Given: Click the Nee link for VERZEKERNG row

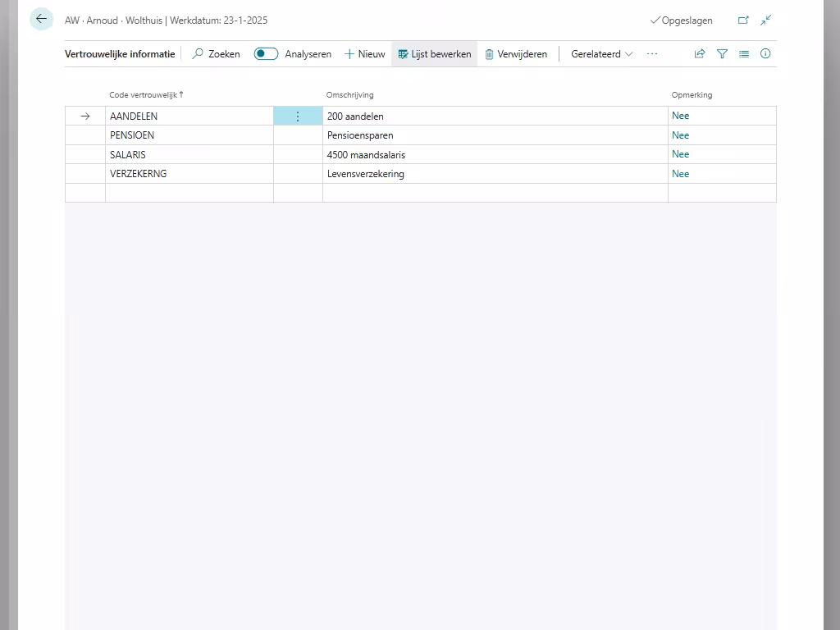Looking at the screenshot, I should [680, 174].
